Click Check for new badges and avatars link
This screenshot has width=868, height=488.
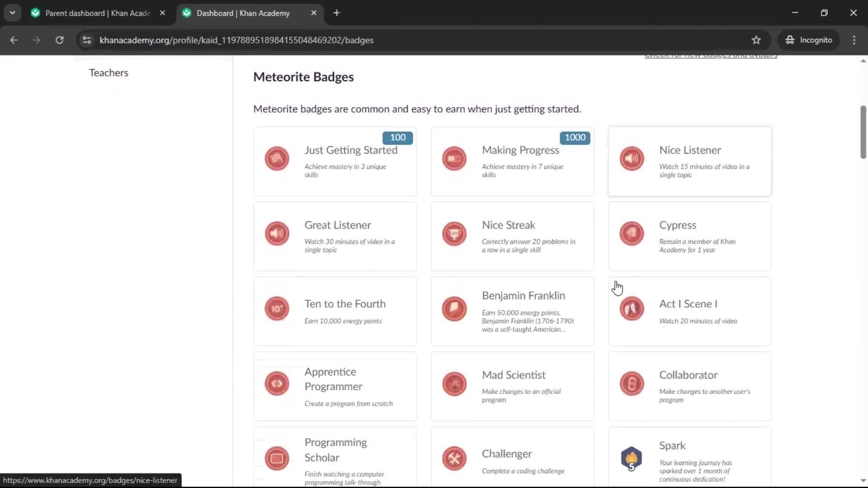[711, 56]
